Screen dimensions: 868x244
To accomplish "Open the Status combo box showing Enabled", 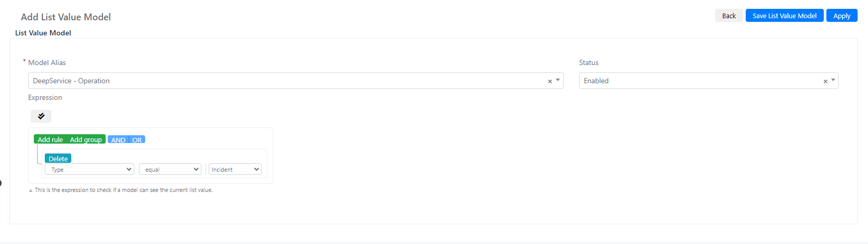I will coord(709,81).
